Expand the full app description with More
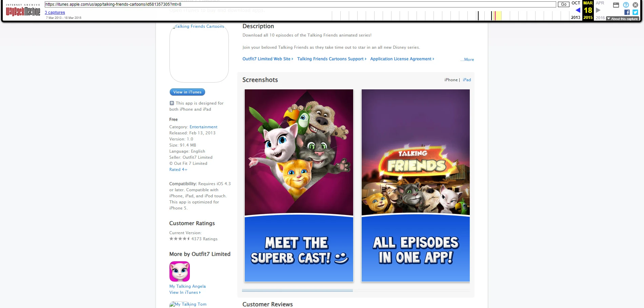 (x=467, y=59)
